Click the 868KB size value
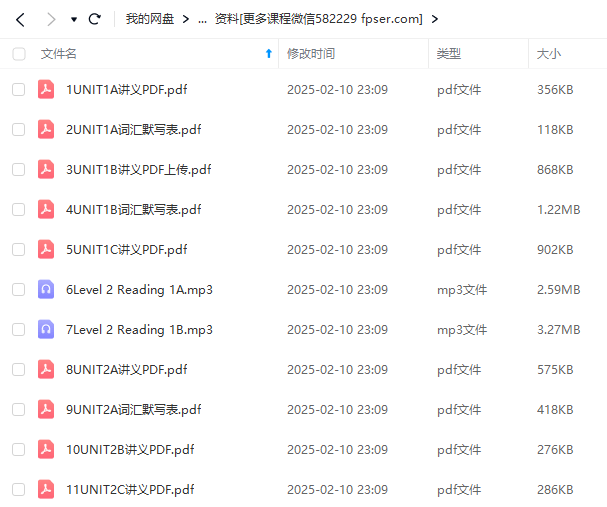The image size is (607, 507). click(x=555, y=170)
